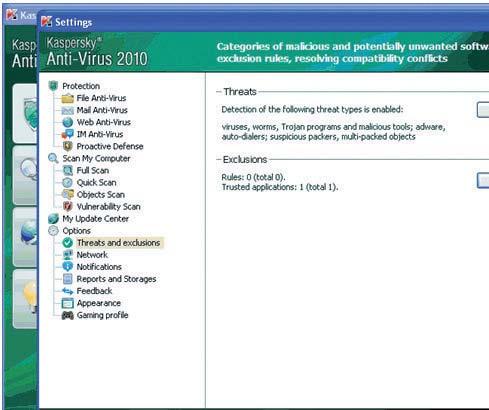Click the Feedback arrows icon
This screenshot has height=410, width=489.
(x=67, y=291)
